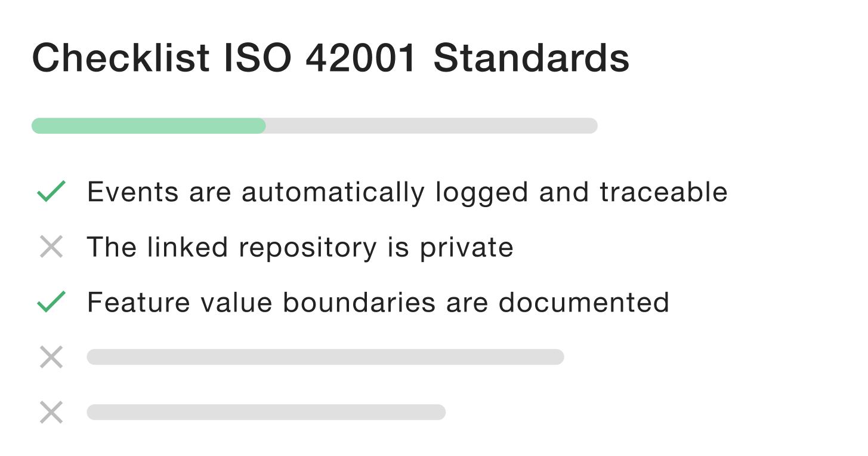Select the grey X beside the shorter placeholder bar
The width and height of the screenshot is (868, 456).
(51, 412)
